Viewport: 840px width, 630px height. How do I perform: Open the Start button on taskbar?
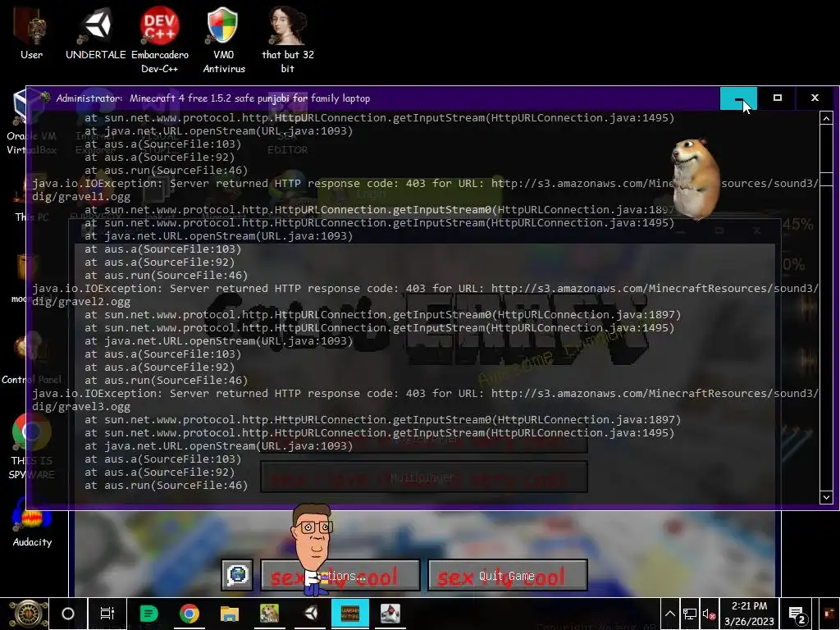28,614
